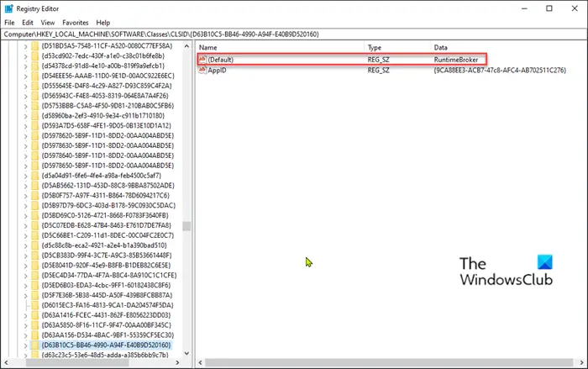This screenshot has width=588, height=369.
Task: Open the View menu
Action: pyautogui.click(x=48, y=23)
